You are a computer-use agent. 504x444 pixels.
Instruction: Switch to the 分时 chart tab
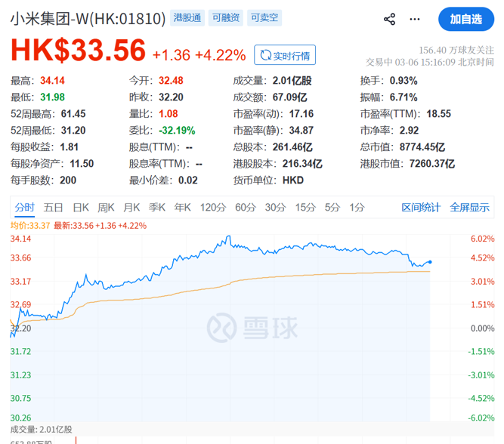coord(25,208)
